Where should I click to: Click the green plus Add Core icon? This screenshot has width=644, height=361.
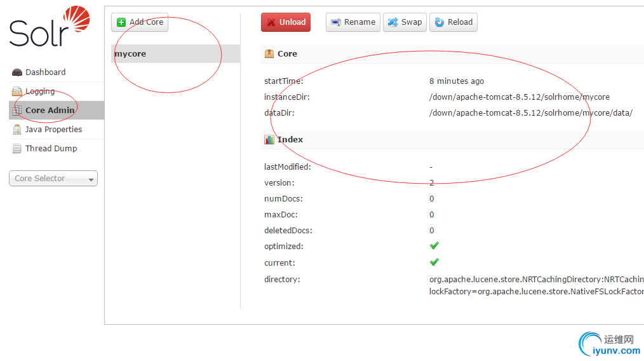[x=121, y=22]
